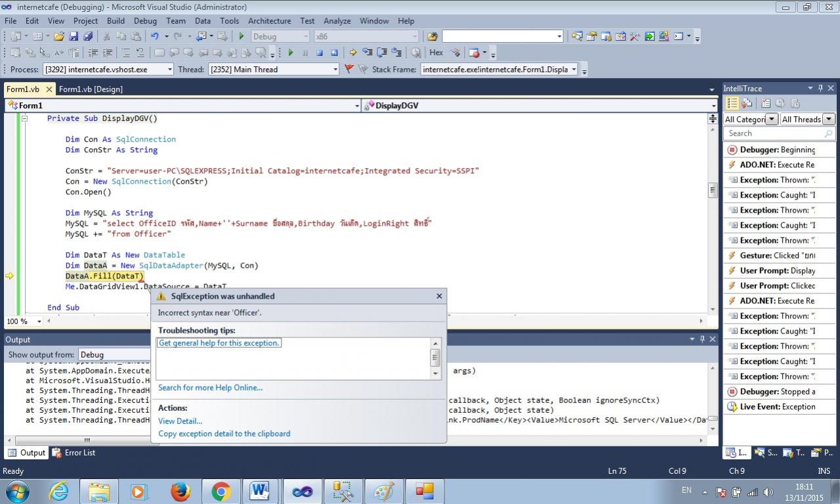840x504 pixels.
Task: Click Copy exception detail to the clipboard
Action: pos(224,434)
